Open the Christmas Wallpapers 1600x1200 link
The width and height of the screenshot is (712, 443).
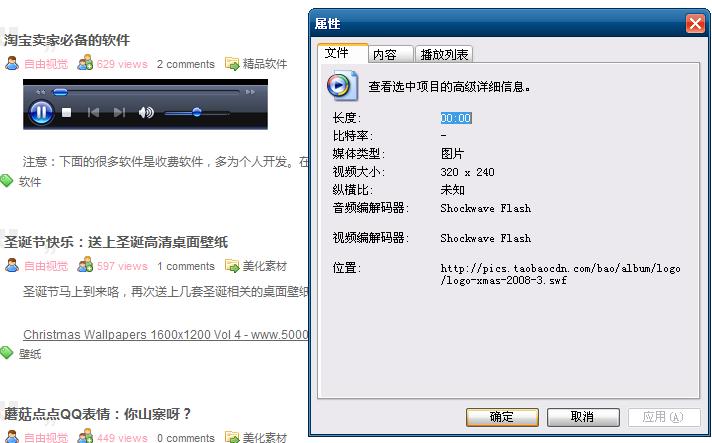pos(166,335)
